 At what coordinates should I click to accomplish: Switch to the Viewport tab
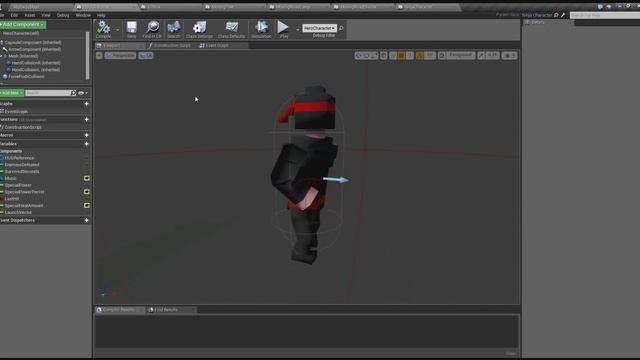point(111,46)
